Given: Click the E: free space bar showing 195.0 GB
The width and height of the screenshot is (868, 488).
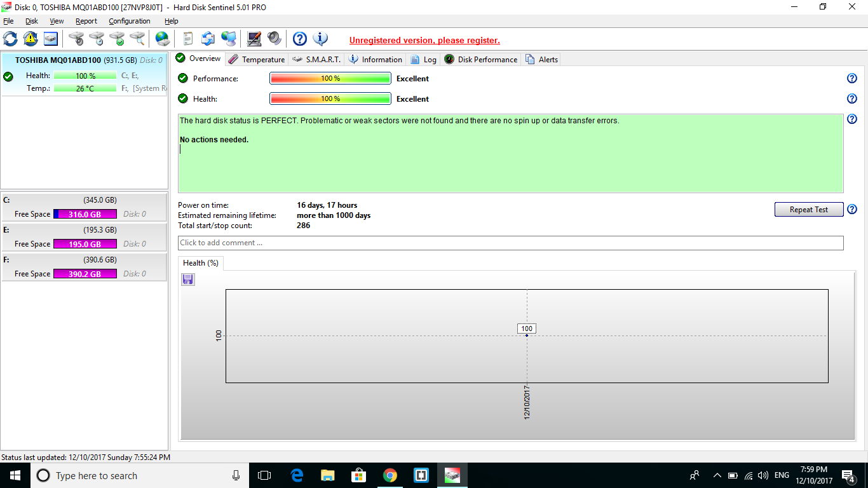Looking at the screenshot, I should click(x=85, y=244).
